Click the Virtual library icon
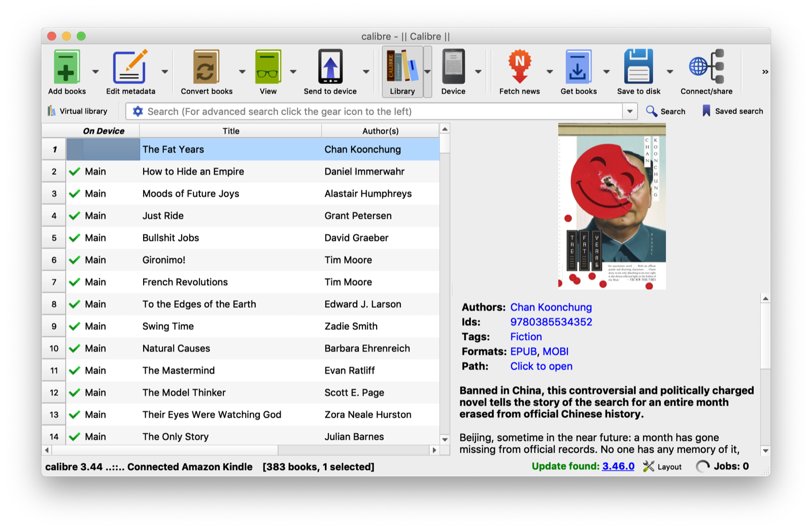 52,111
